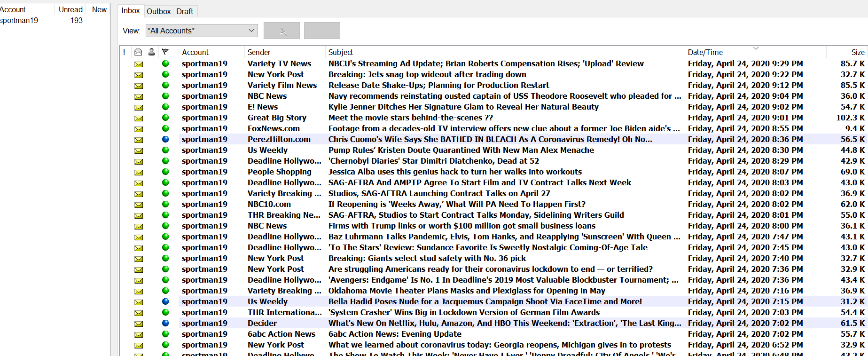Open the 'Baz Luhrmann Talks Pandemic' email
This screenshot has width=868, height=356.
pos(504,237)
